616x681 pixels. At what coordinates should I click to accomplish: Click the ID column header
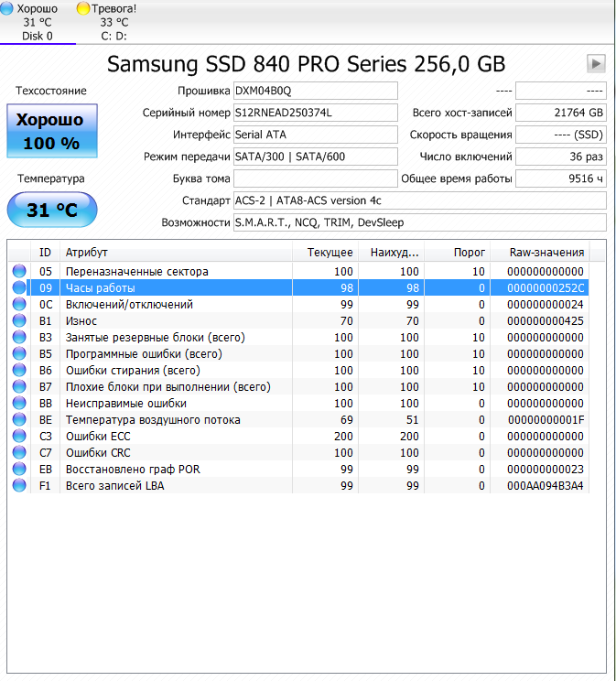click(45, 253)
